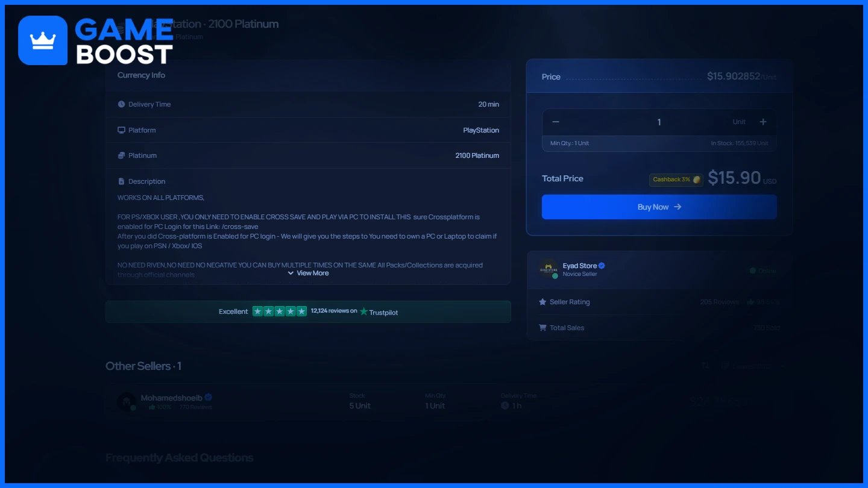Decrease quantity with the minus button

point(556,122)
